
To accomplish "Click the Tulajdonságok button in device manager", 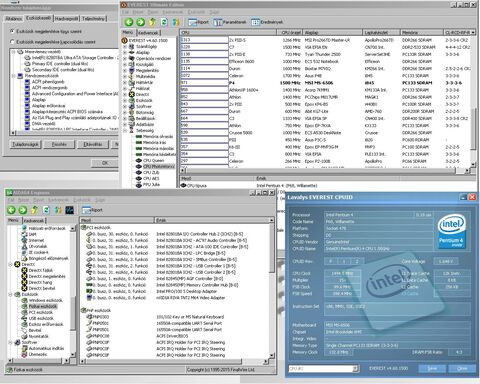I will click(26, 144).
